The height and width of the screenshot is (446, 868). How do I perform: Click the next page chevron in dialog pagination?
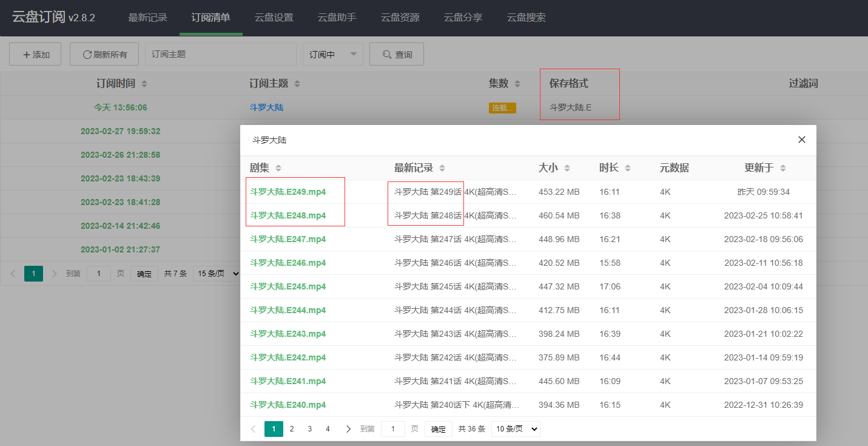tap(348, 428)
